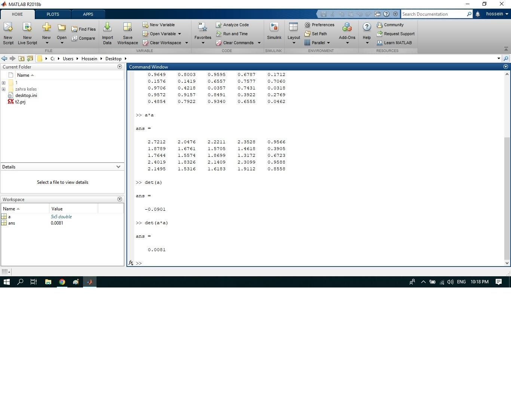Expand folder 1 in Current Folder
Viewport: 511px width, 420px height.
tap(4, 83)
